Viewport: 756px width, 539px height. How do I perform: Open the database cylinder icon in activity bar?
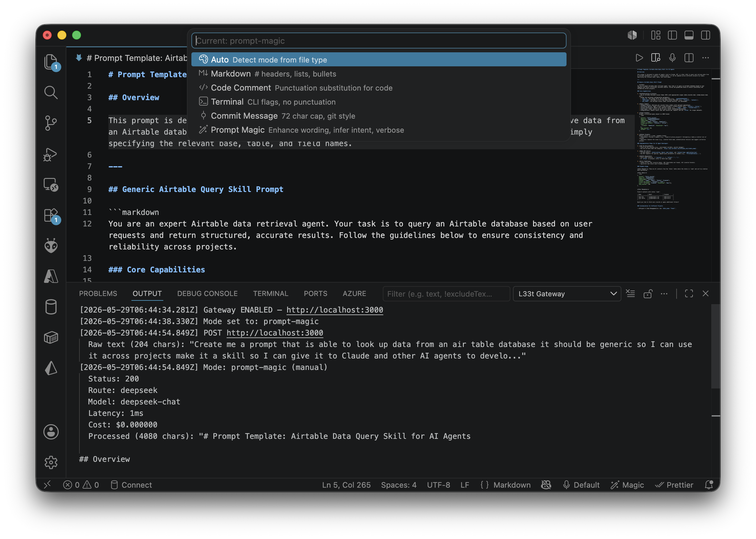click(51, 307)
